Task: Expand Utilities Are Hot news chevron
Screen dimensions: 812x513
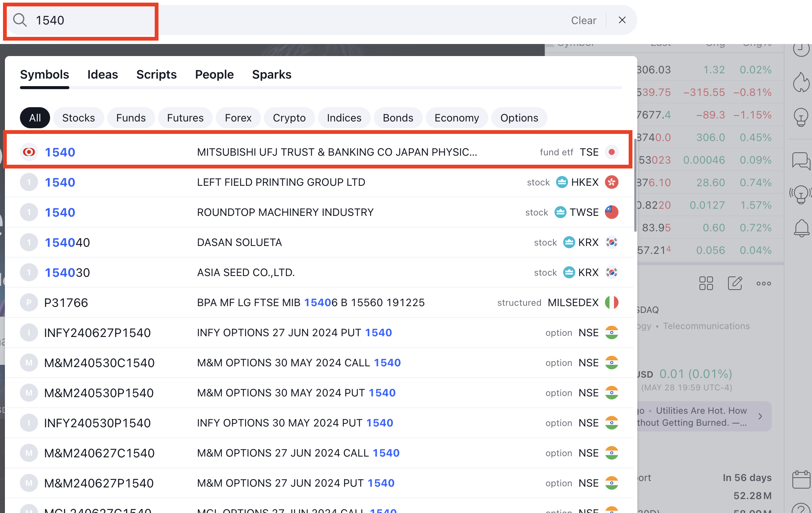Action: pyautogui.click(x=760, y=416)
